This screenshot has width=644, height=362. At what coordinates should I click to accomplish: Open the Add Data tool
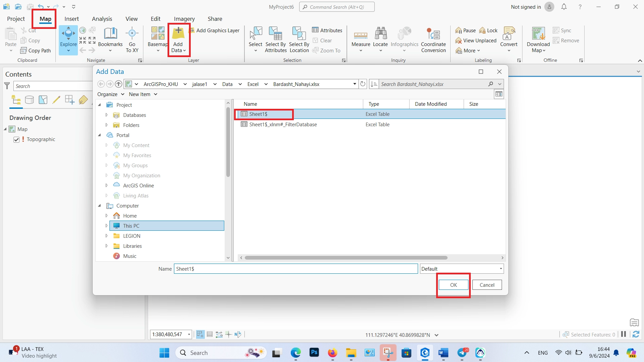click(x=178, y=40)
